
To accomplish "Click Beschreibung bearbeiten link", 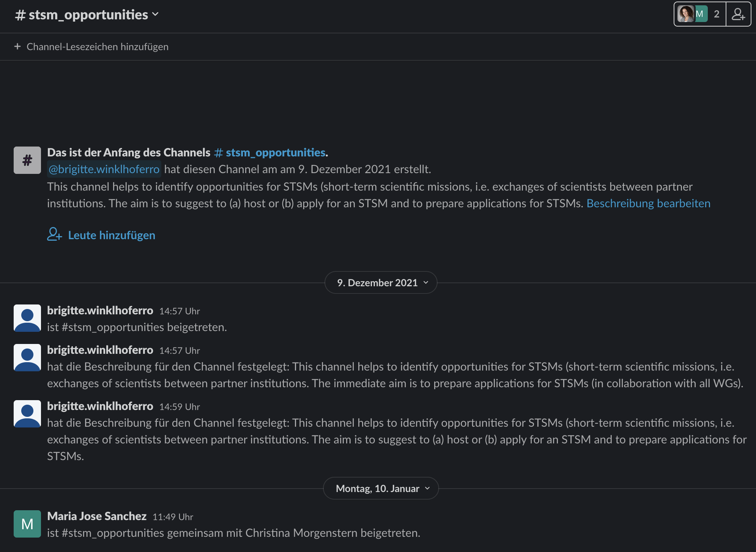I will click(x=648, y=203).
